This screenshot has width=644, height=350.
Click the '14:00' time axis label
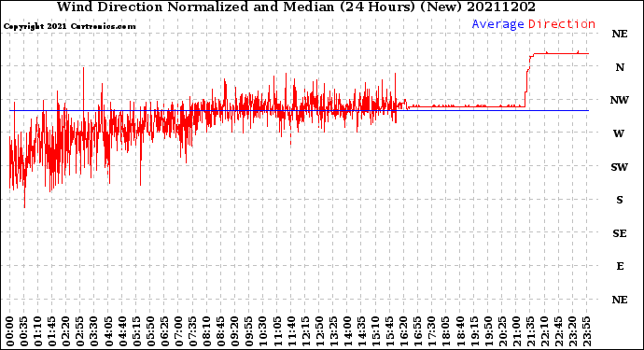[347, 331]
